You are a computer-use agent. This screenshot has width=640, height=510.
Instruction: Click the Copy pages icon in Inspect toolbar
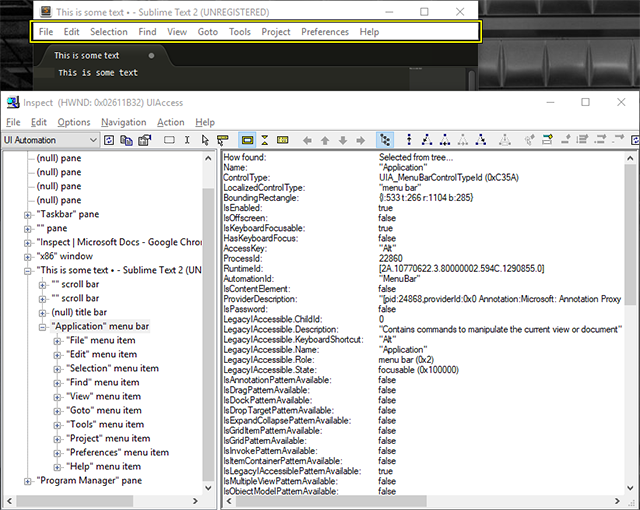[127, 140]
